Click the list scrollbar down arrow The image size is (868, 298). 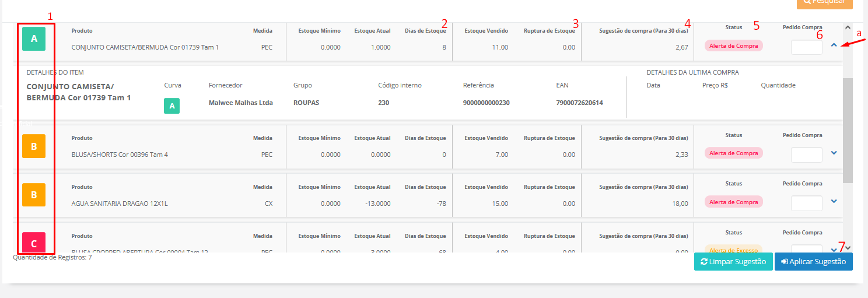(848, 247)
